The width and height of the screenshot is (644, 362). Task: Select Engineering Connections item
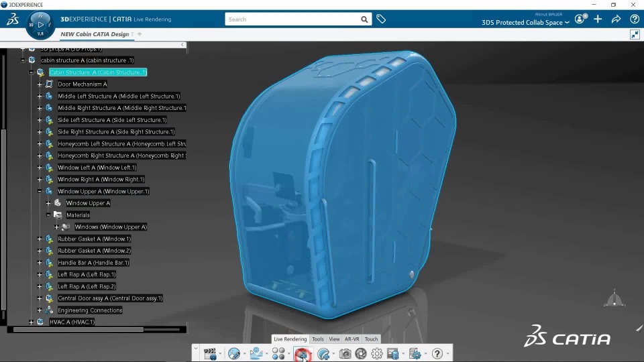click(x=90, y=310)
